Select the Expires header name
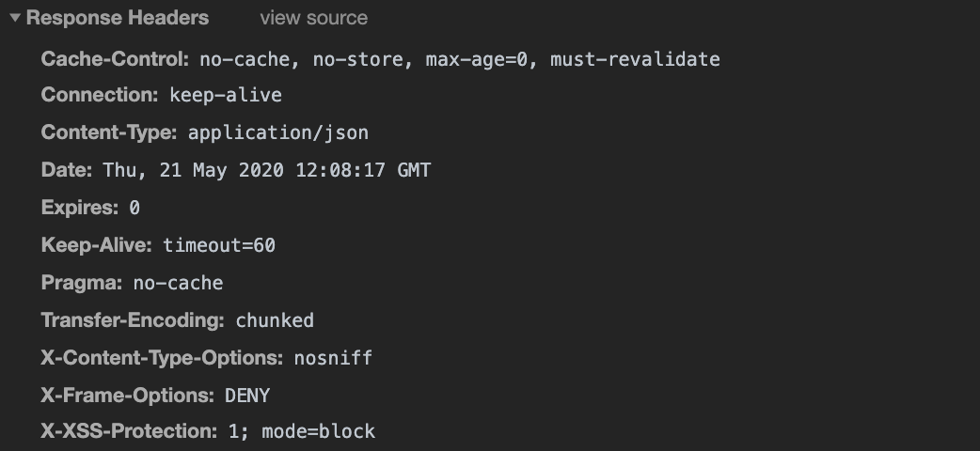The width and height of the screenshot is (980, 451). point(80,208)
